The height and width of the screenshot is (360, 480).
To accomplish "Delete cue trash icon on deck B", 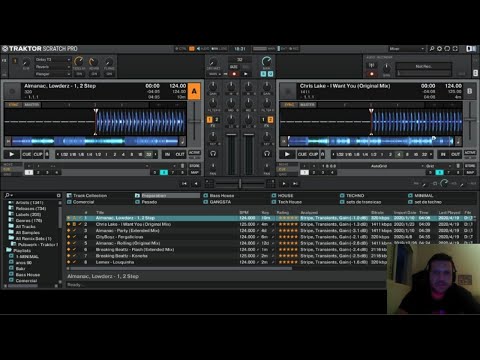I will tap(458, 166).
